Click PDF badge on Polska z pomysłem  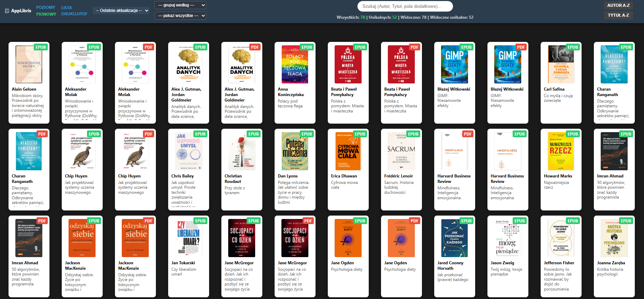click(x=414, y=47)
